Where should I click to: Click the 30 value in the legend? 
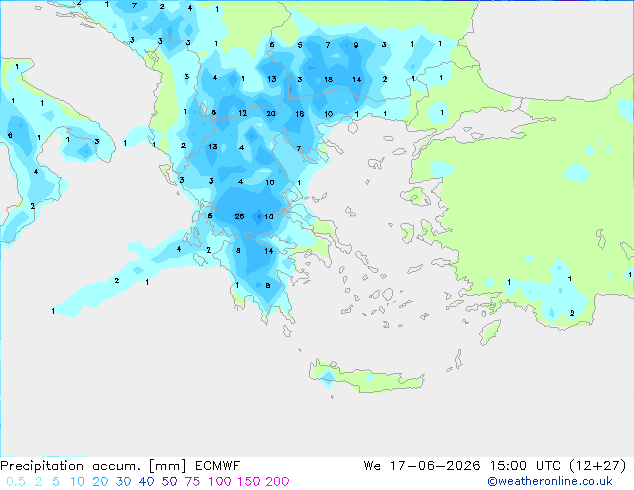[123, 482]
